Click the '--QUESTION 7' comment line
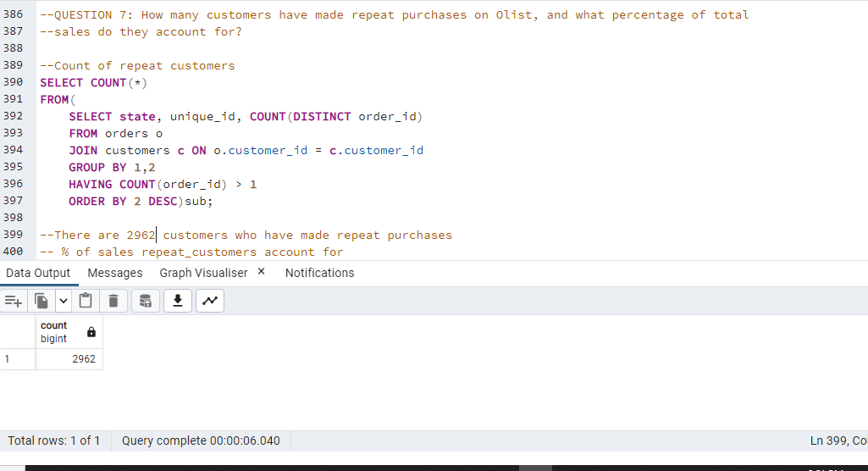Viewport: 868px width, 471px height. tap(394, 15)
